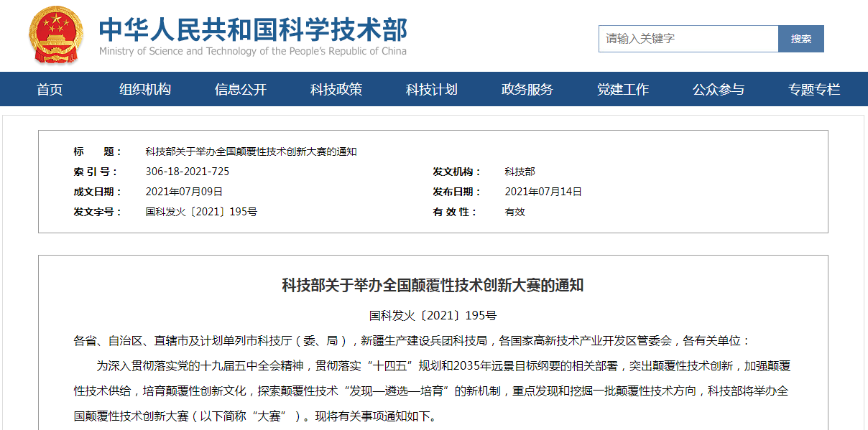Click the document number 国科发火〔2021〕195号

203,211
